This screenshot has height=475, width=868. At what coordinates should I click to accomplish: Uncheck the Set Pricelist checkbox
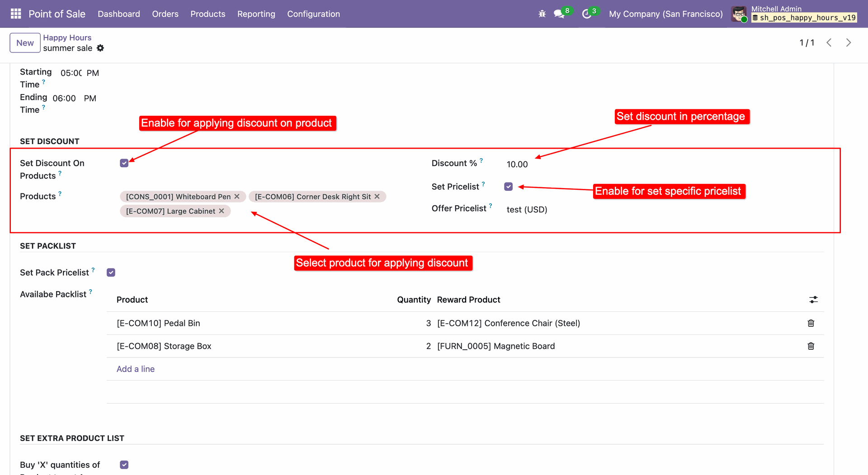point(509,187)
